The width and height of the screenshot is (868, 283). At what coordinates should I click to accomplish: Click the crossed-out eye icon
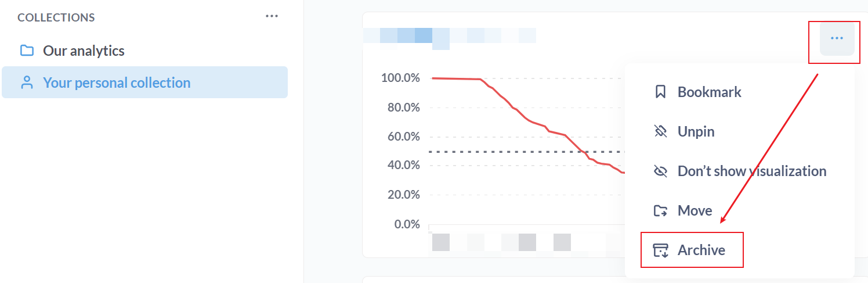(660, 171)
